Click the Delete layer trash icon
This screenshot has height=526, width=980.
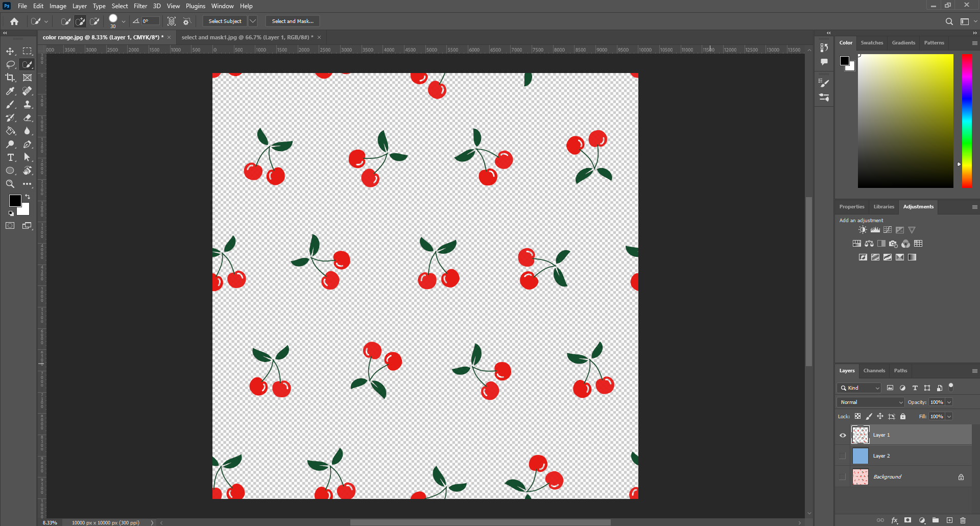click(x=963, y=520)
